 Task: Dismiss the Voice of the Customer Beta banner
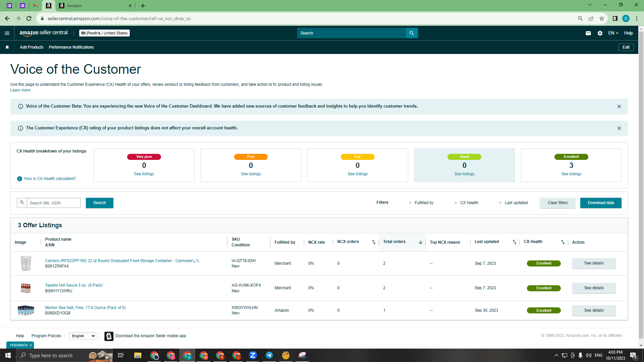point(619,107)
